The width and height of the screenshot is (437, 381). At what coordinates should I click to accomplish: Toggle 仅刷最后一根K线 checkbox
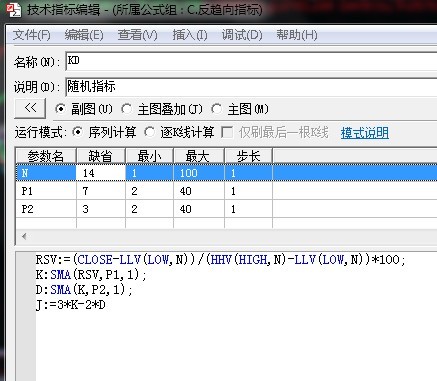[x=227, y=132]
